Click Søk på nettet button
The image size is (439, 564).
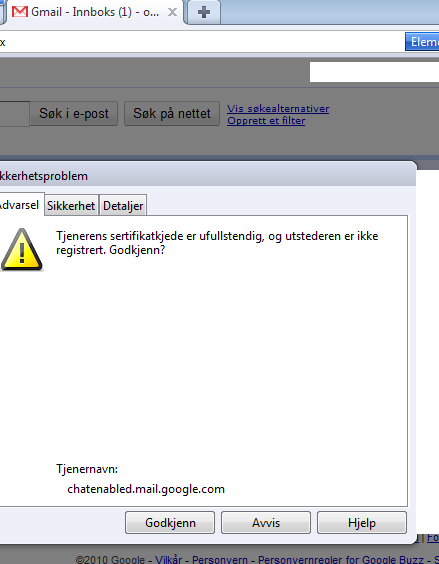(172, 114)
